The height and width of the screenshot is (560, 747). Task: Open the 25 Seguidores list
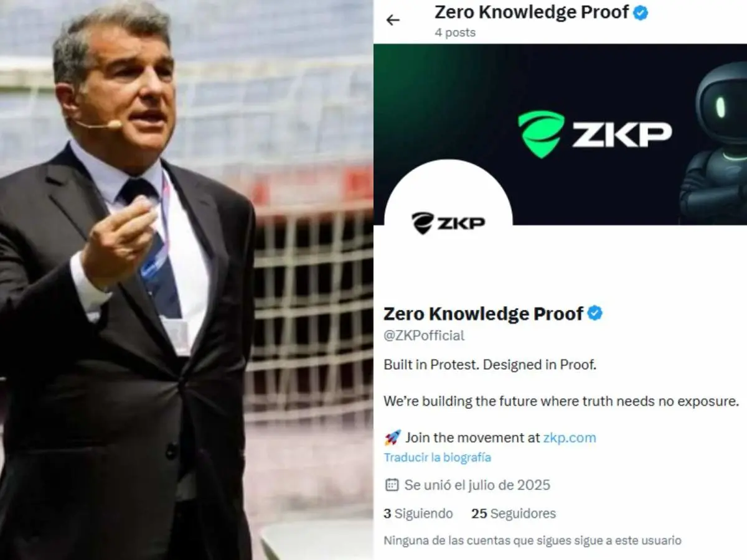(514, 513)
